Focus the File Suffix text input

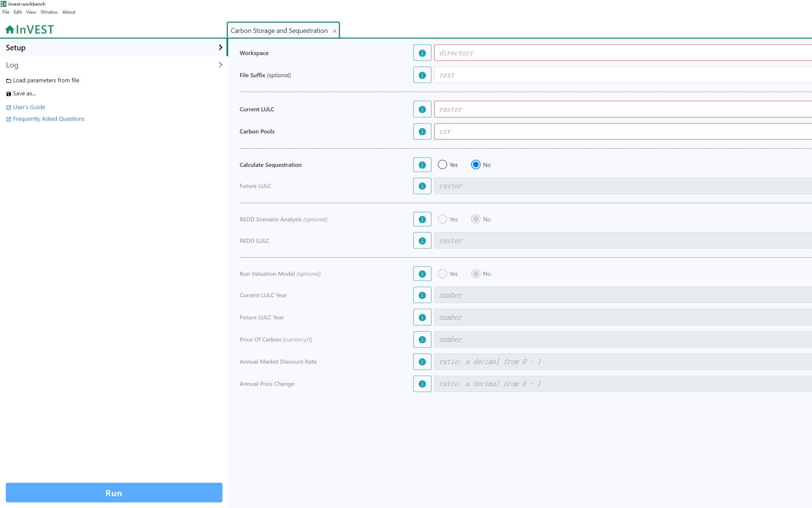click(623, 75)
